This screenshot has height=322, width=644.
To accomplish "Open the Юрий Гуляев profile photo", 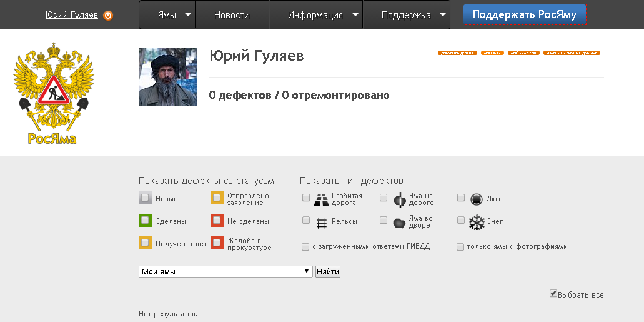I will pos(167,77).
